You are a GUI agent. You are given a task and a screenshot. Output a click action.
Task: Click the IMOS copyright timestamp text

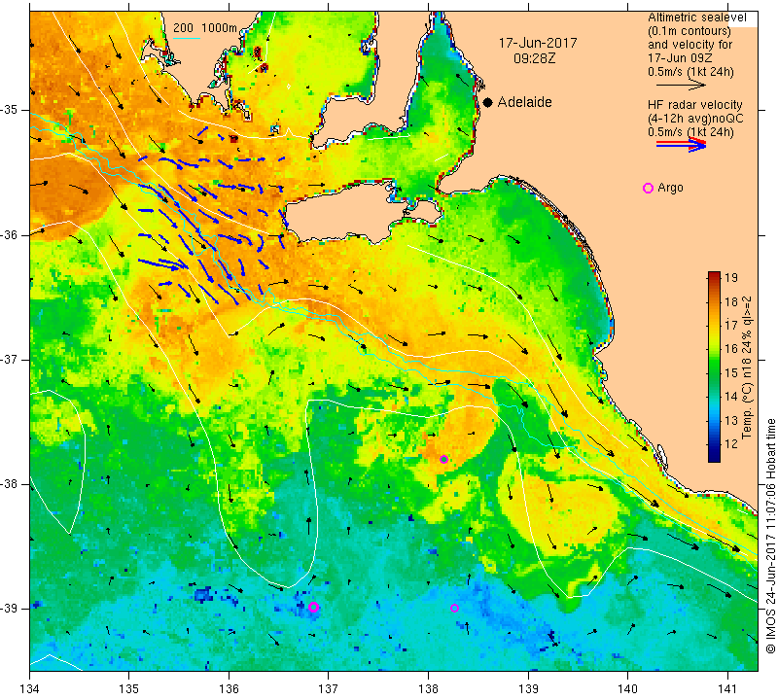point(770,536)
